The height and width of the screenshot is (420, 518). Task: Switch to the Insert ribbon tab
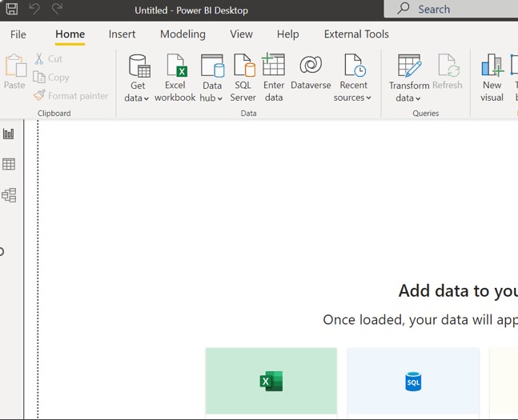click(x=122, y=34)
